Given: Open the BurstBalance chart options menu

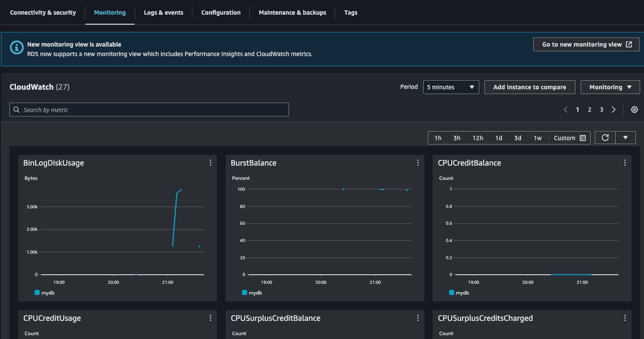Looking at the screenshot, I should pyautogui.click(x=418, y=163).
